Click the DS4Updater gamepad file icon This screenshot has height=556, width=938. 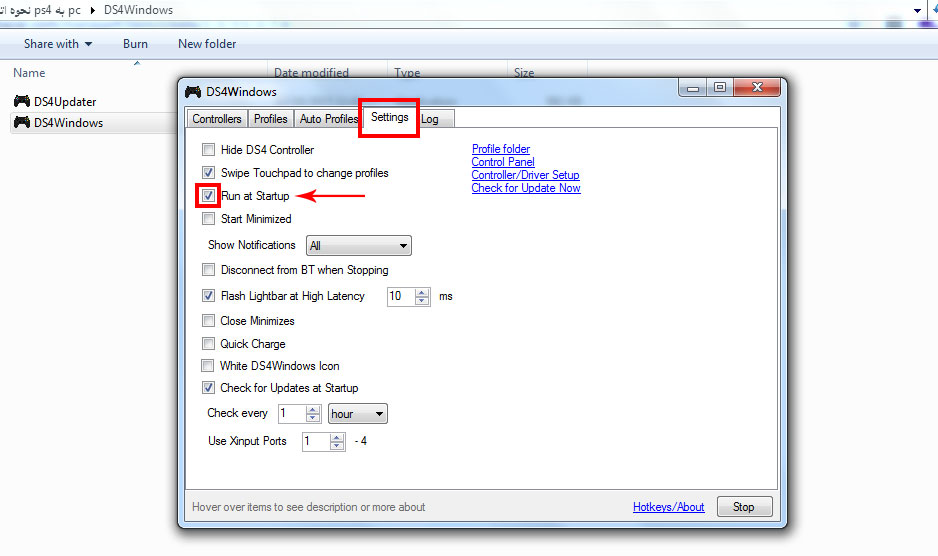point(22,102)
